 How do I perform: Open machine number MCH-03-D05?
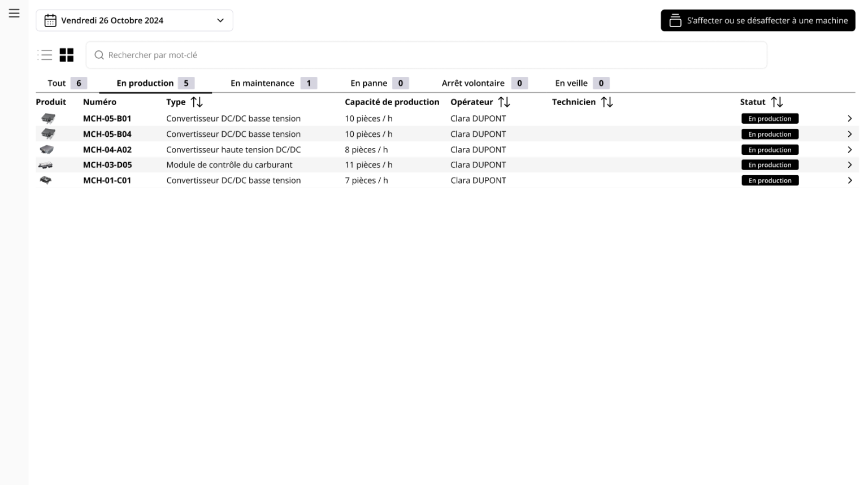point(107,165)
